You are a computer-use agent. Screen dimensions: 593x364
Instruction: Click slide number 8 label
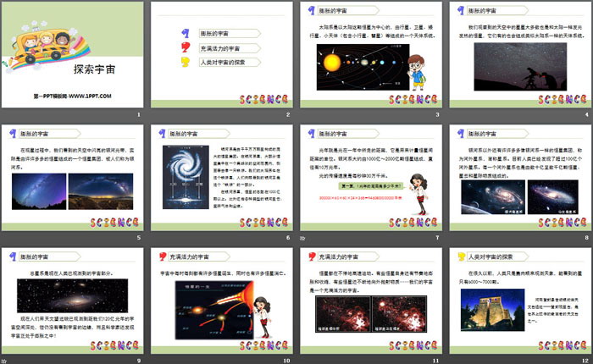pos(586,237)
